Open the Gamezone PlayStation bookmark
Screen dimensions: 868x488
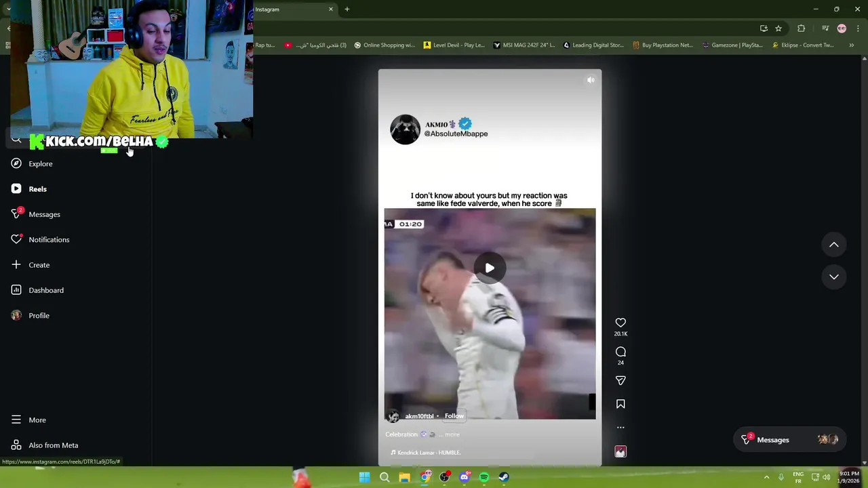(x=733, y=45)
